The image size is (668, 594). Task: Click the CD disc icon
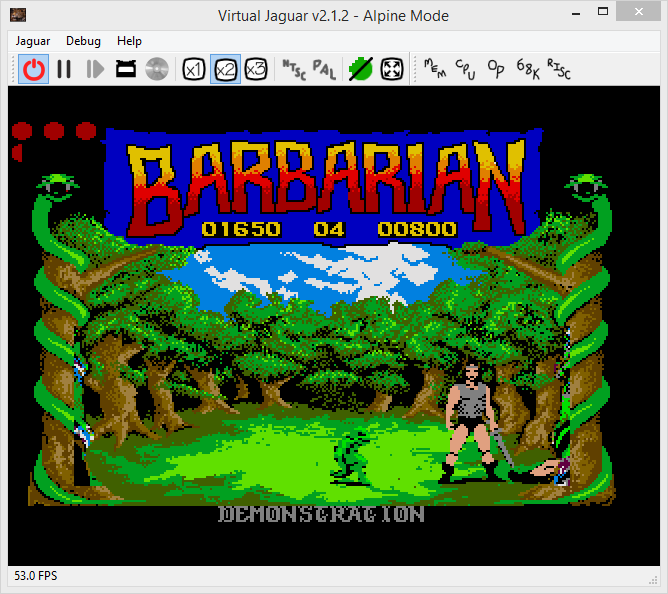click(x=156, y=69)
